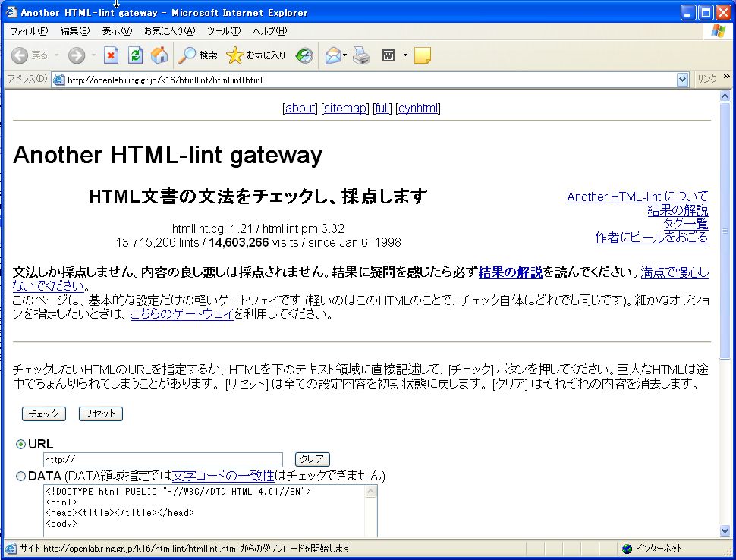Open the Edit button dropdown arrow
The width and height of the screenshot is (736, 560).
pyautogui.click(x=405, y=55)
